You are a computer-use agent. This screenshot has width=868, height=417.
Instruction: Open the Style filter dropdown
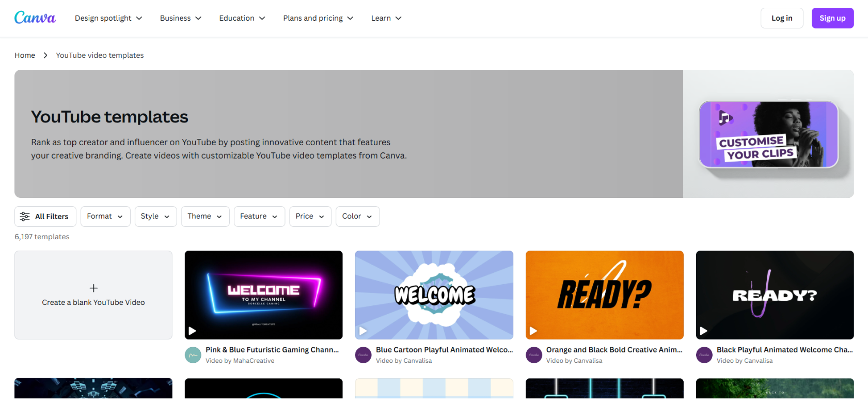coord(155,217)
